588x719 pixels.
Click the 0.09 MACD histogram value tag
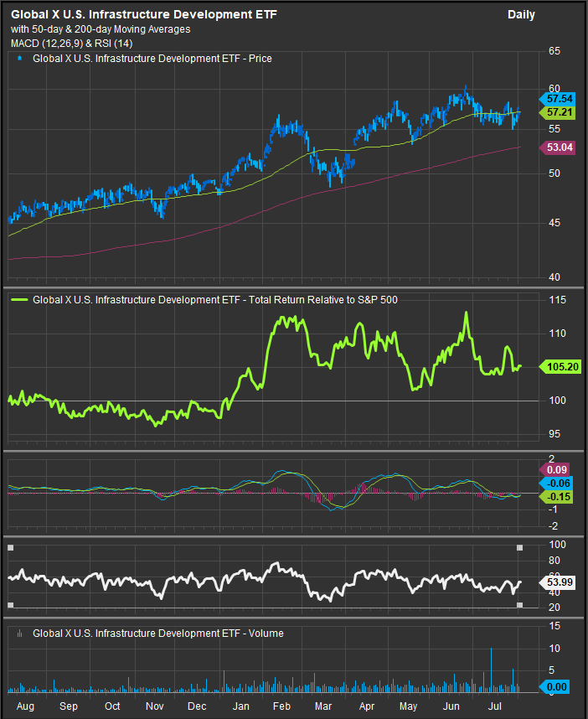pos(555,470)
